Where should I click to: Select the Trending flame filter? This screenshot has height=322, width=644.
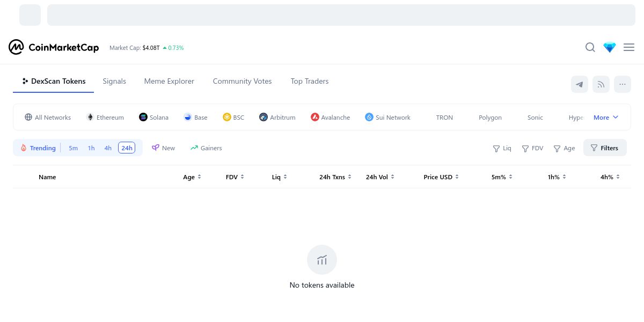click(38, 148)
